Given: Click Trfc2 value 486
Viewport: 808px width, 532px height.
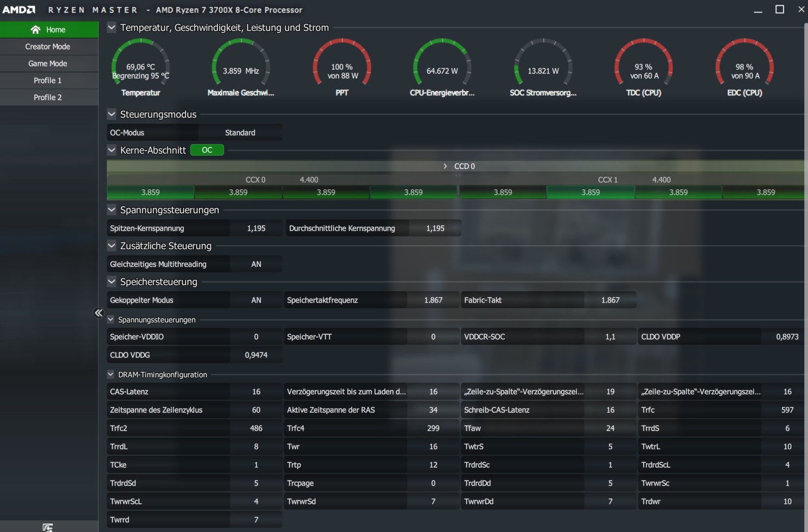Looking at the screenshot, I should (x=256, y=428).
